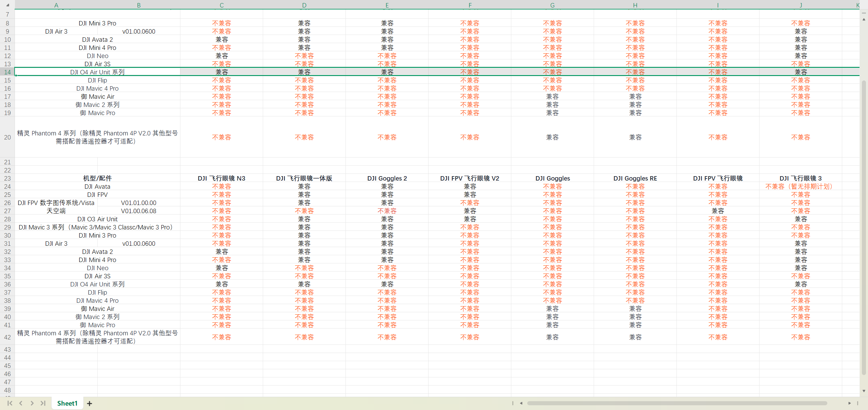Select column C header
The image size is (868, 410).
(x=221, y=5)
